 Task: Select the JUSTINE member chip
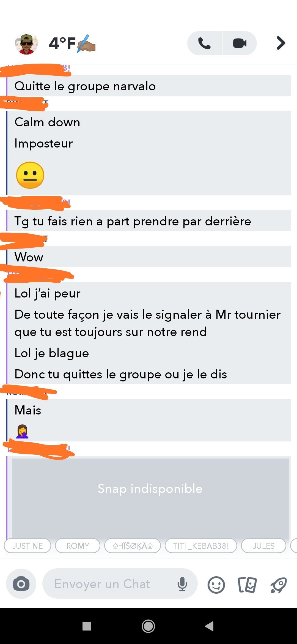pyautogui.click(x=28, y=546)
